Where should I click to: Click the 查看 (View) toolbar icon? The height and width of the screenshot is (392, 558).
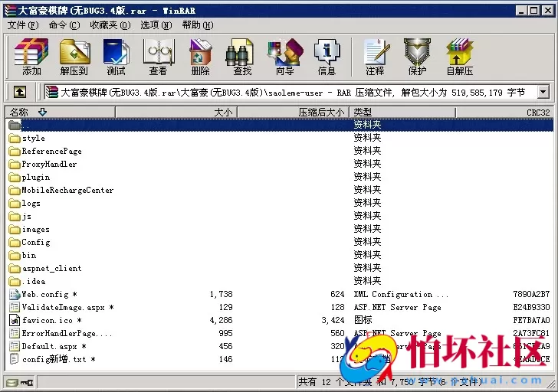point(158,57)
